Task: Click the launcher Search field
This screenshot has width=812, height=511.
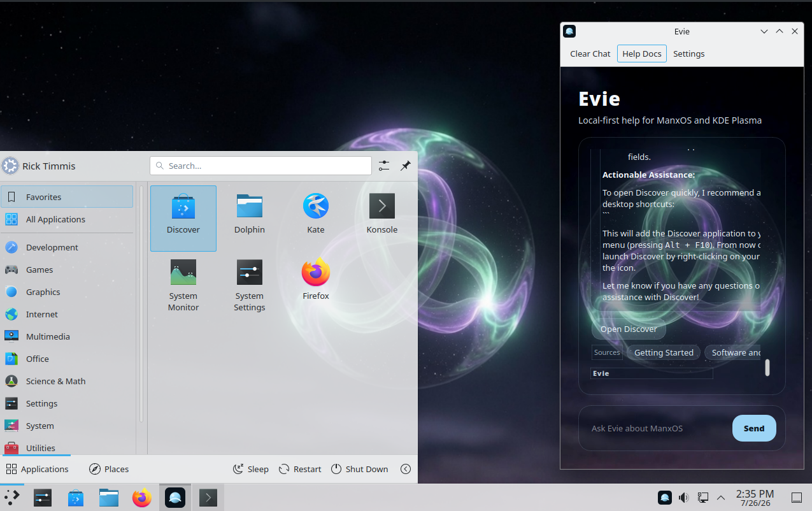Action: point(260,166)
